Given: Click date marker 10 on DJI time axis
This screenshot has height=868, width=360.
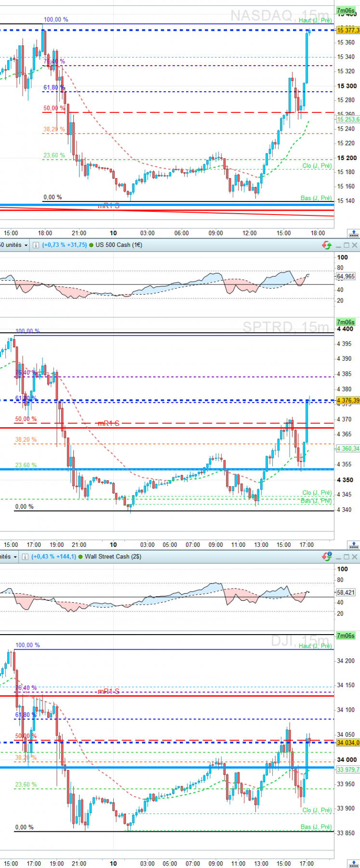Looking at the screenshot, I should pyautogui.click(x=113, y=864).
